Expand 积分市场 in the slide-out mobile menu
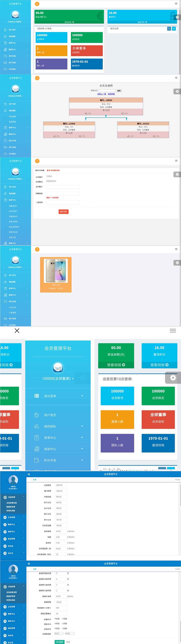The image size is (181, 644). coord(82,460)
